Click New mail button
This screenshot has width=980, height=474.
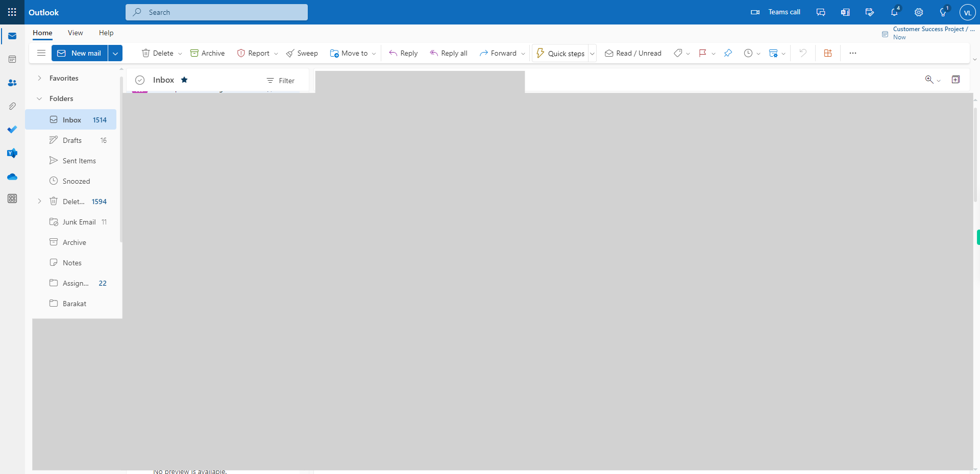(80, 53)
